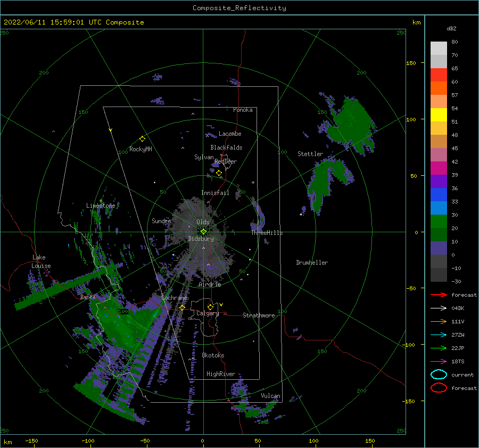The width and height of the screenshot is (479, 448).
Task: Click the yellow 'km' label at top right
Action: tap(416, 22)
